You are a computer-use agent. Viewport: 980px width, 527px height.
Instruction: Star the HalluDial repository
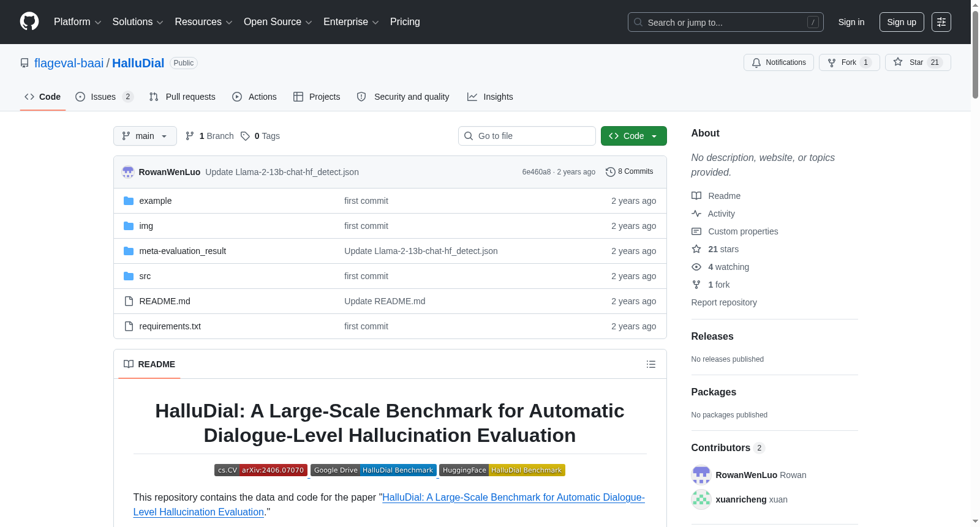click(918, 62)
